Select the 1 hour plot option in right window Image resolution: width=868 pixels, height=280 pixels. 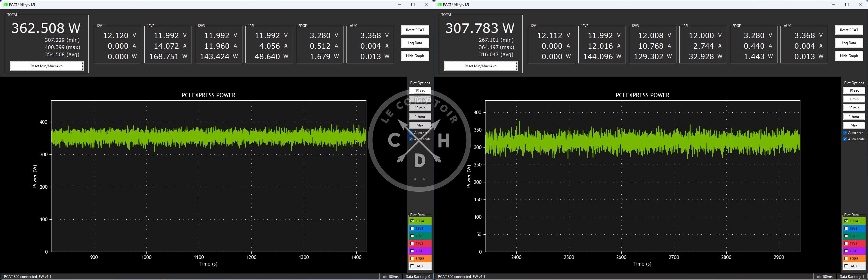[854, 117]
